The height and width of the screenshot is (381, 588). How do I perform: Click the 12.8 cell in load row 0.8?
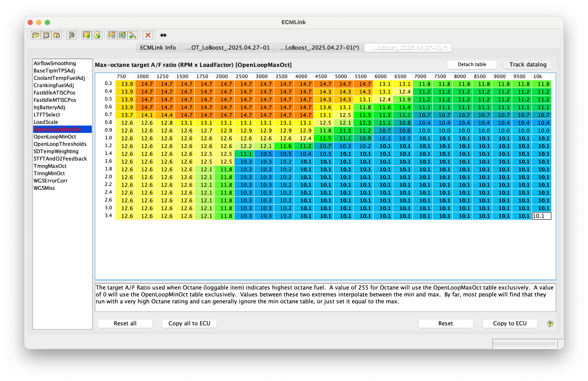click(165, 123)
